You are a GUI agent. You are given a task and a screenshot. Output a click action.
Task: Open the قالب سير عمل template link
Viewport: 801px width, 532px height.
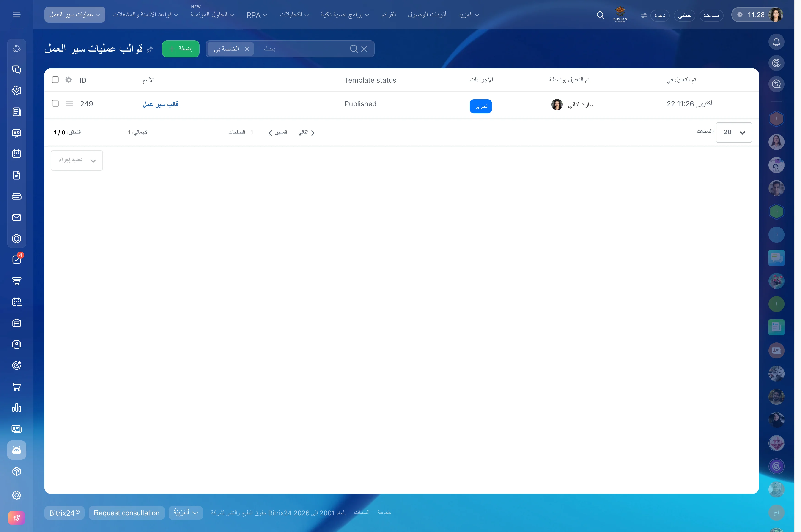point(161,104)
